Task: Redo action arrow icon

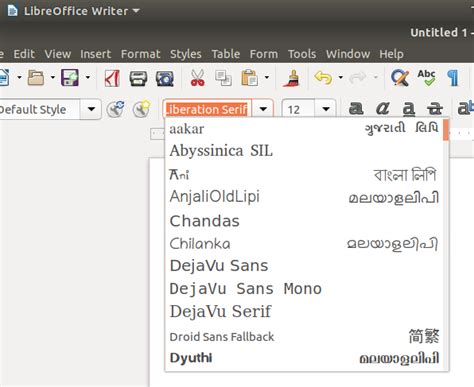Action: coord(358,78)
